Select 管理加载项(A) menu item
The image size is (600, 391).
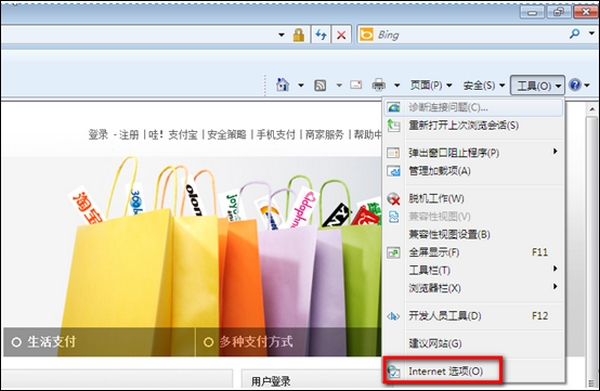[x=473, y=171]
